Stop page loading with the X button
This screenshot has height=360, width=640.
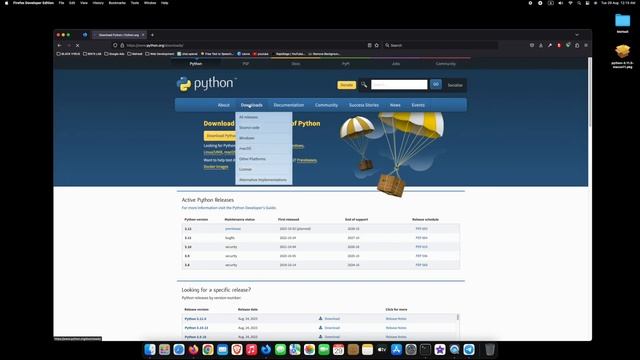(x=78, y=45)
